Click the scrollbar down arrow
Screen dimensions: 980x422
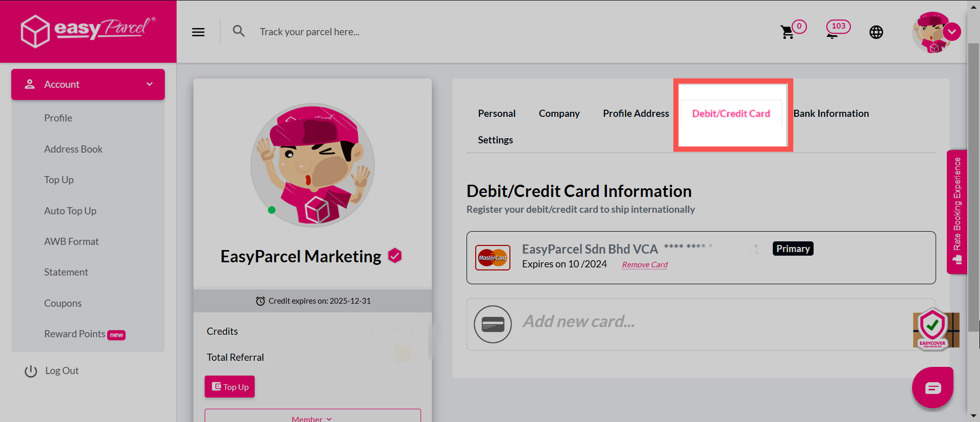coord(974,416)
